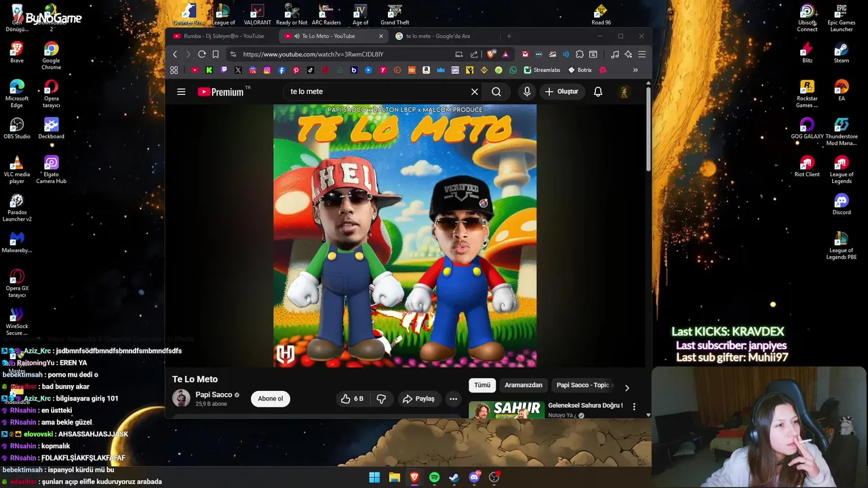Screen dimensions: 868x488
Task: Open the Brave main menu hamburger
Action: pyautogui.click(x=642, y=54)
